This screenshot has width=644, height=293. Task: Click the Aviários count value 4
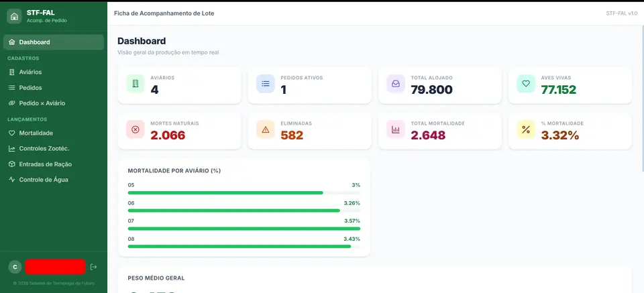pos(154,89)
